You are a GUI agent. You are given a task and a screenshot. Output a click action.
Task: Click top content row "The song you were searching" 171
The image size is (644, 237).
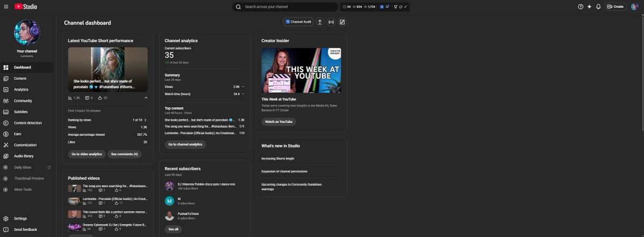(204, 127)
